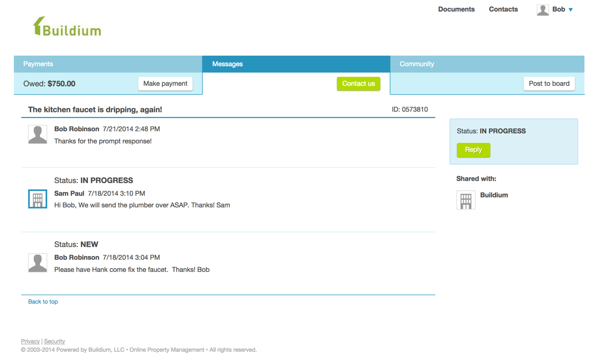
Task: Open the Contacts menu item
Action: (503, 9)
